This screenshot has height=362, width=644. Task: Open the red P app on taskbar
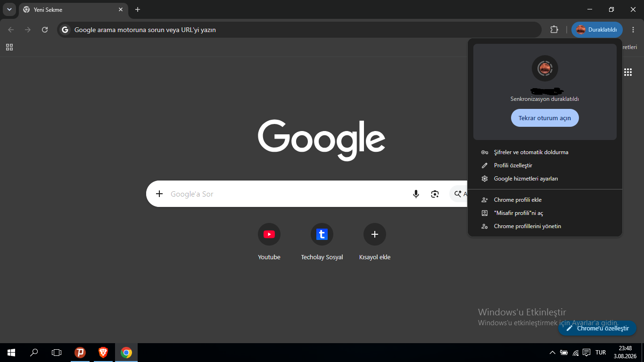pos(80,353)
